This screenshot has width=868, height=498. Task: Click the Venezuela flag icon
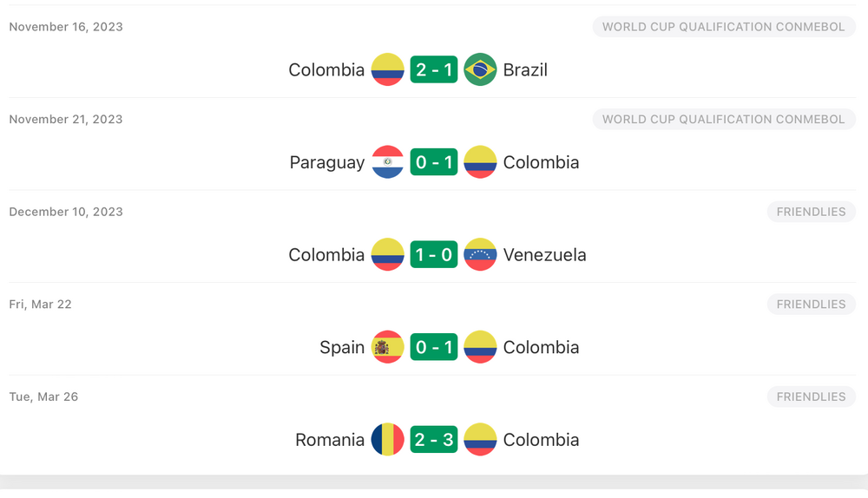(480, 255)
